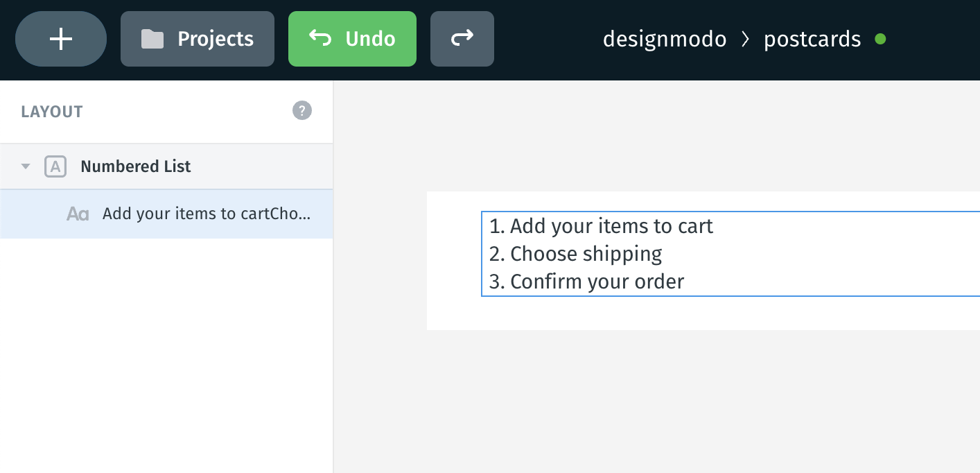Collapse the Numbered List tree arrow
980x473 pixels.
[26, 166]
